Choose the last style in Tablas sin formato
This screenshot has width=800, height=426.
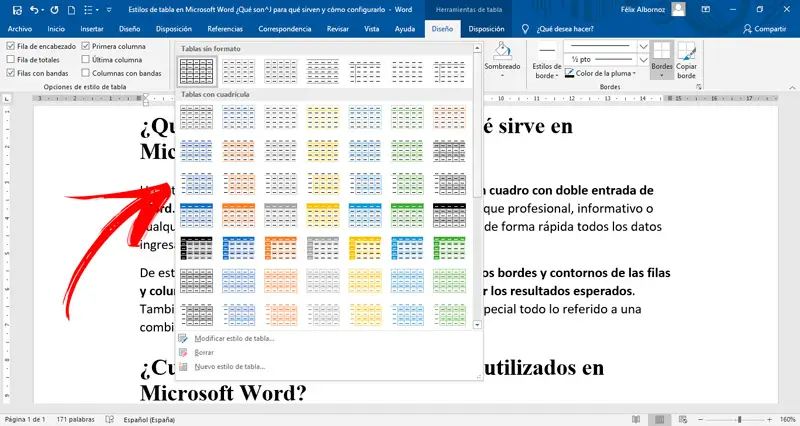pyautogui.click(x=449, y=71)
